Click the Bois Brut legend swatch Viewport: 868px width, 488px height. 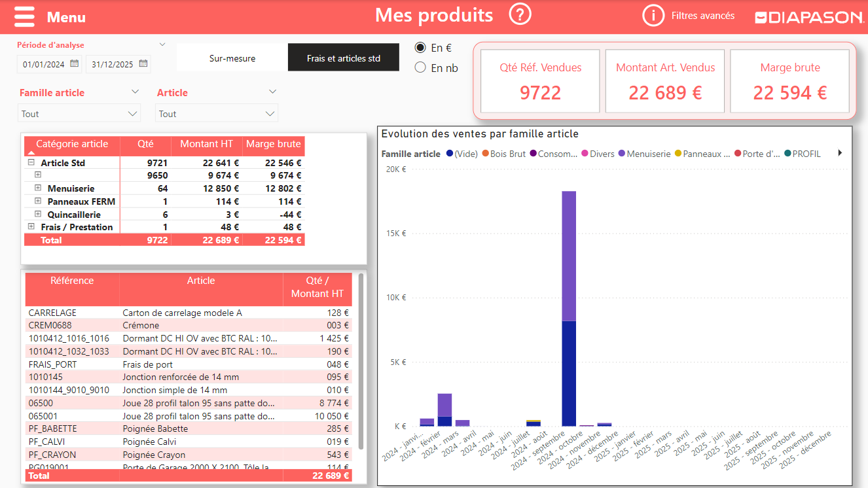click(x=485, y=154)
